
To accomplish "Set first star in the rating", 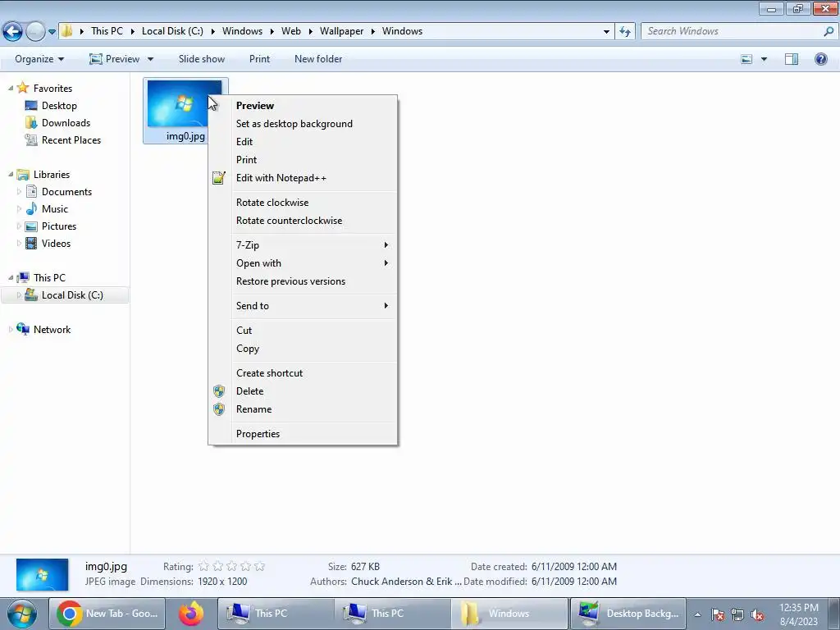I will [203, 566].
